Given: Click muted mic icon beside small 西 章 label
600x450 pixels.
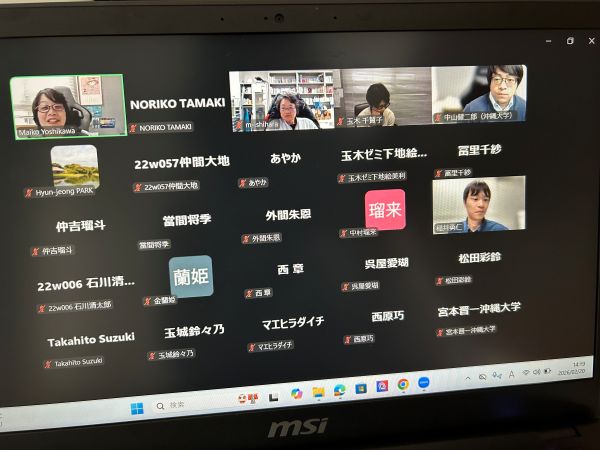Looking at the screenshot, I should [x=249, y=293].
